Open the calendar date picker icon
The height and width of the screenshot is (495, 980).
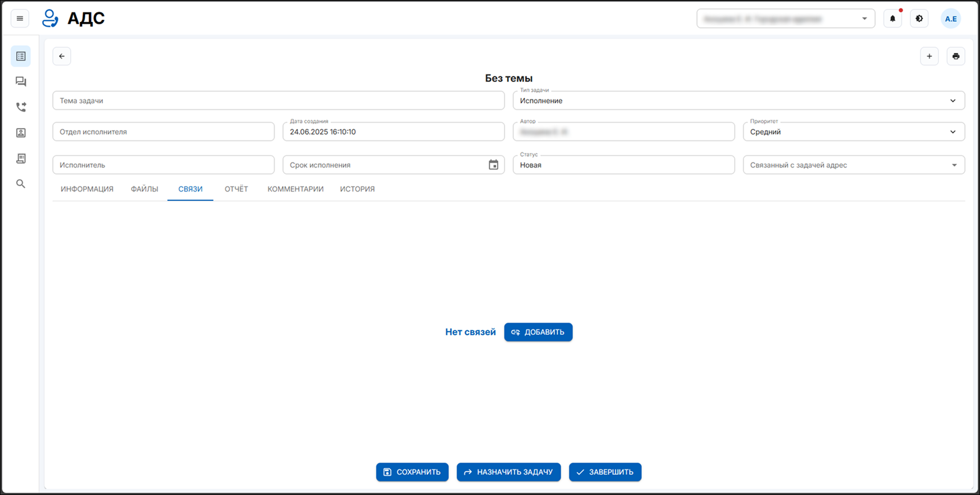point(493,165)
